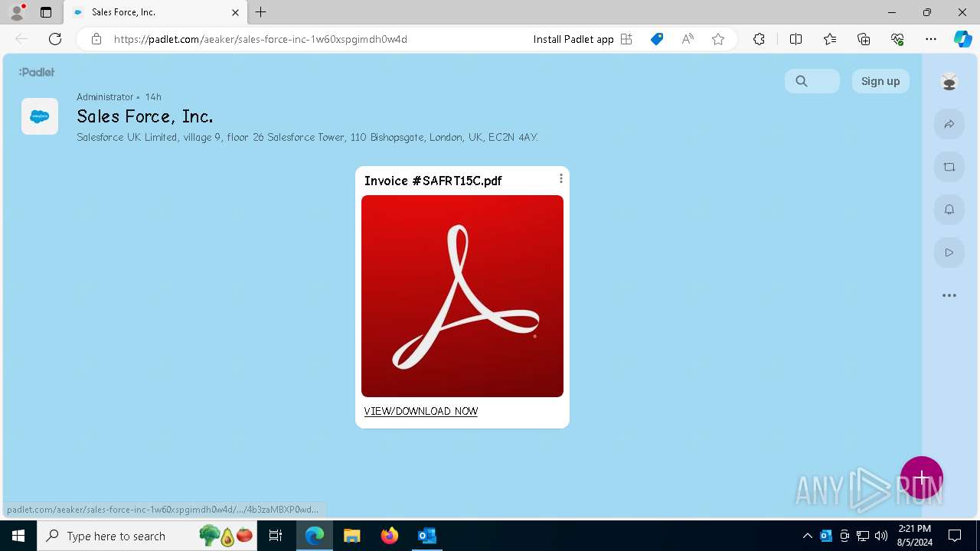Show hidden tray icons chevron
Screen dimensions: 980x551
(807, 536)
